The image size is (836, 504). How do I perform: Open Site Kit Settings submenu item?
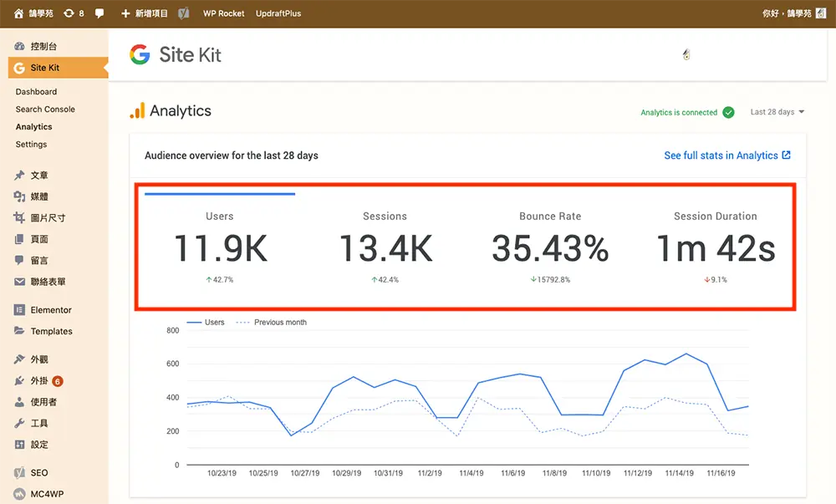[x=31, y=145]
